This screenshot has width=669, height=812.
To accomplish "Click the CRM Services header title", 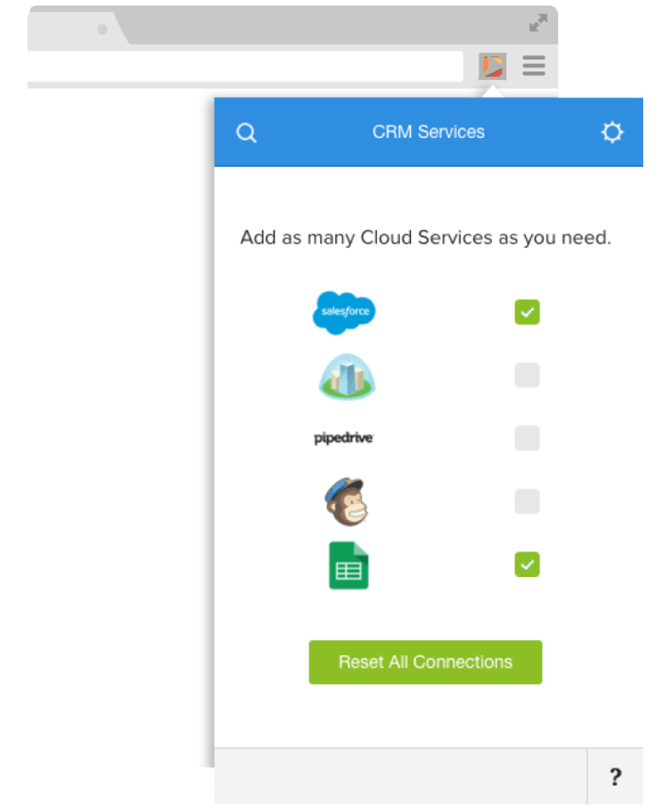I will [429, 132].
